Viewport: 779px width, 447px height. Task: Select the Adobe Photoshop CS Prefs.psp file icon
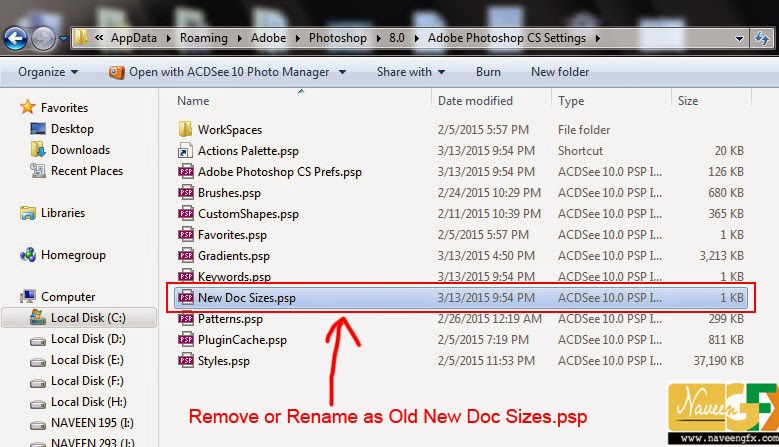click(x=186, y=171)
